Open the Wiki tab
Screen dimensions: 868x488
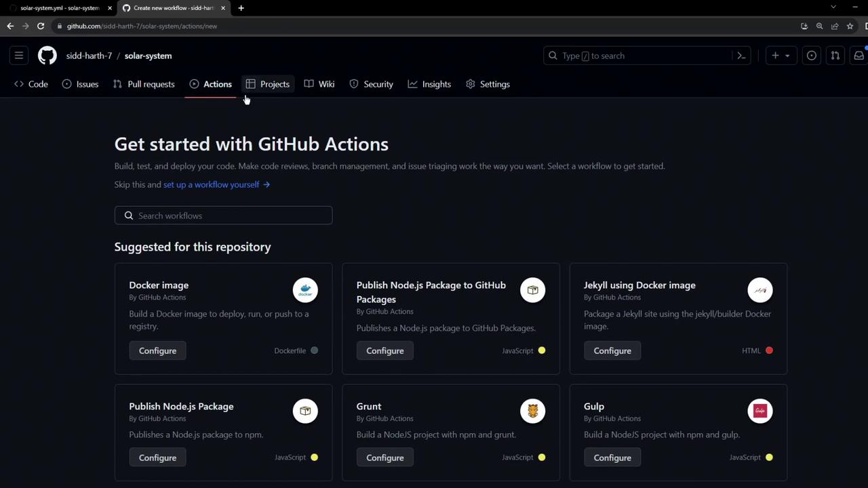click(319, 84)
